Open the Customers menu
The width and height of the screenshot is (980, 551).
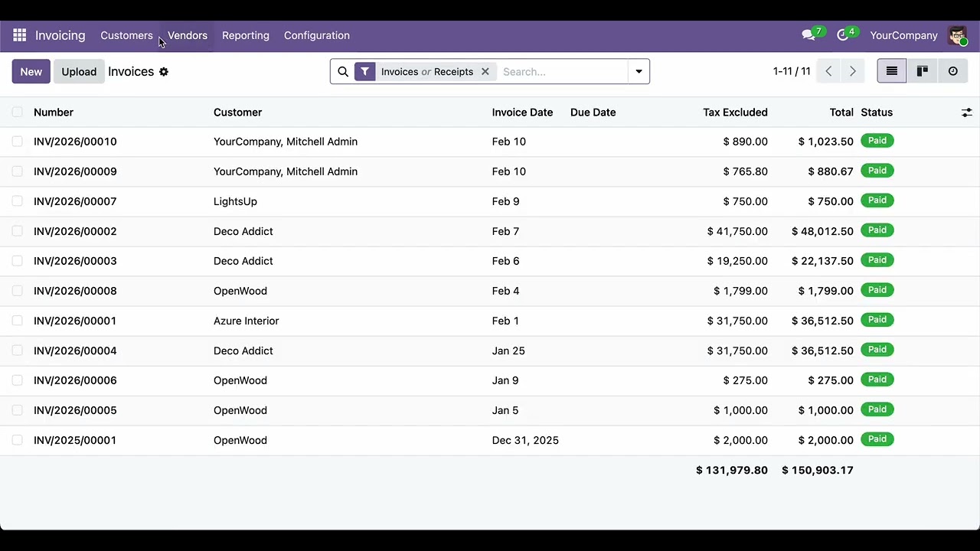[126, 35]
